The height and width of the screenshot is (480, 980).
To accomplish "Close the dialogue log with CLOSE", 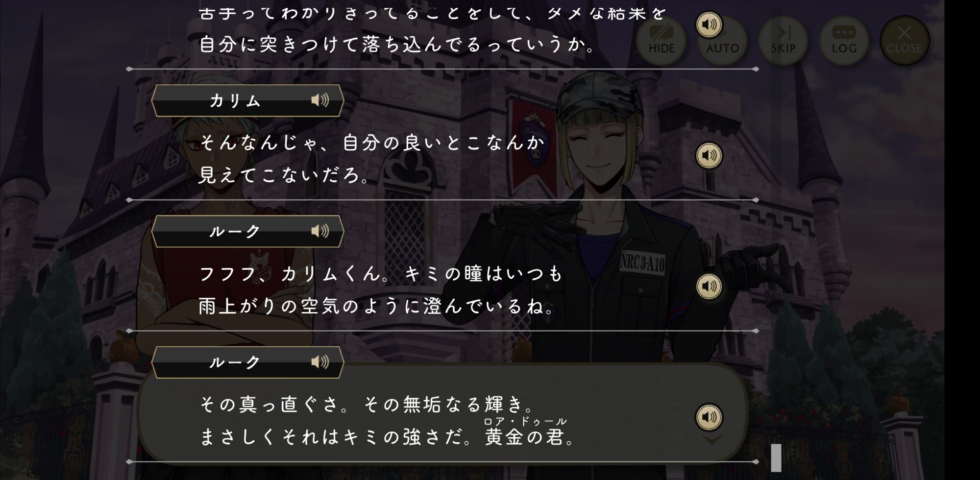I will (905, 41).
